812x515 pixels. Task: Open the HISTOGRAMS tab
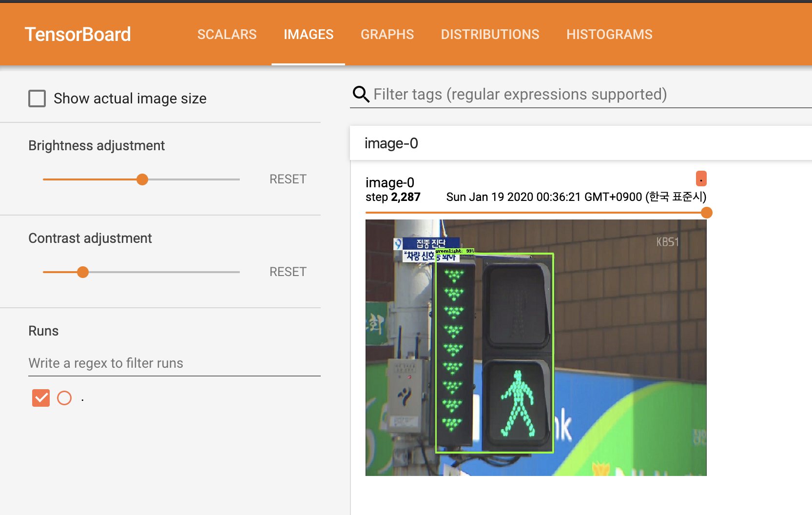(x=609, y=34)
